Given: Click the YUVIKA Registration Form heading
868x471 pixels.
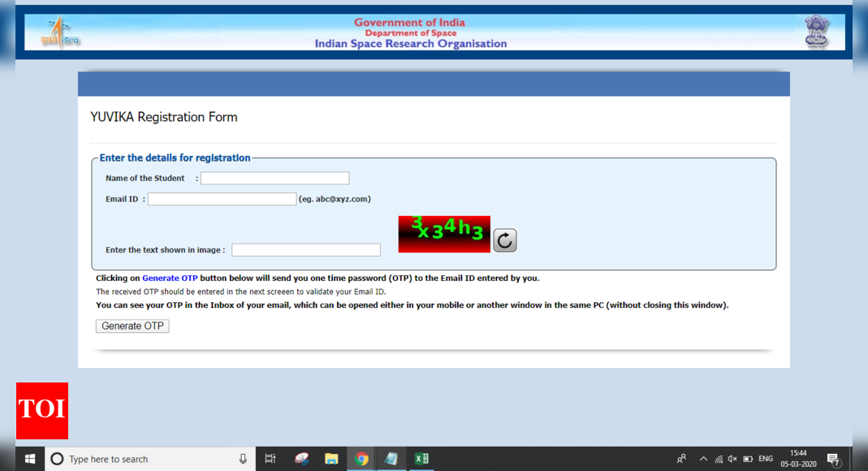Looking at the screenshot, I should 164,117.
